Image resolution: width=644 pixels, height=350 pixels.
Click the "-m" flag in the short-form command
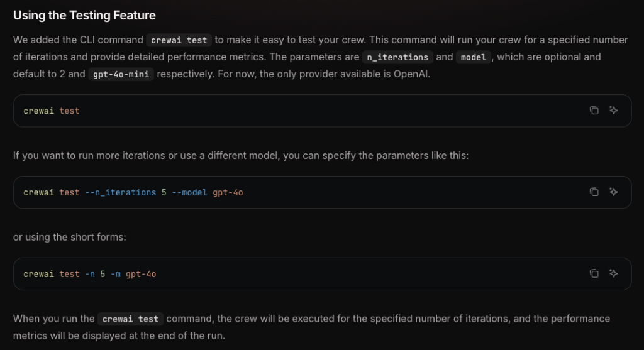click(116, 274)
